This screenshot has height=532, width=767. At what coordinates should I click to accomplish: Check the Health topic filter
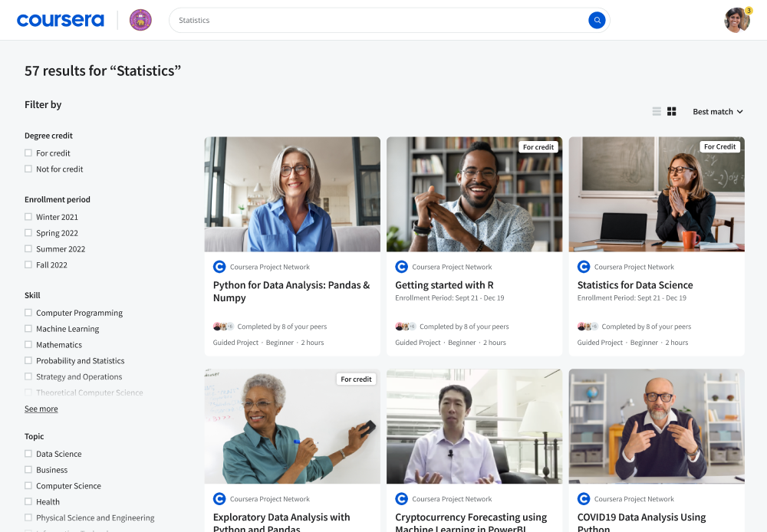(28, 501)
